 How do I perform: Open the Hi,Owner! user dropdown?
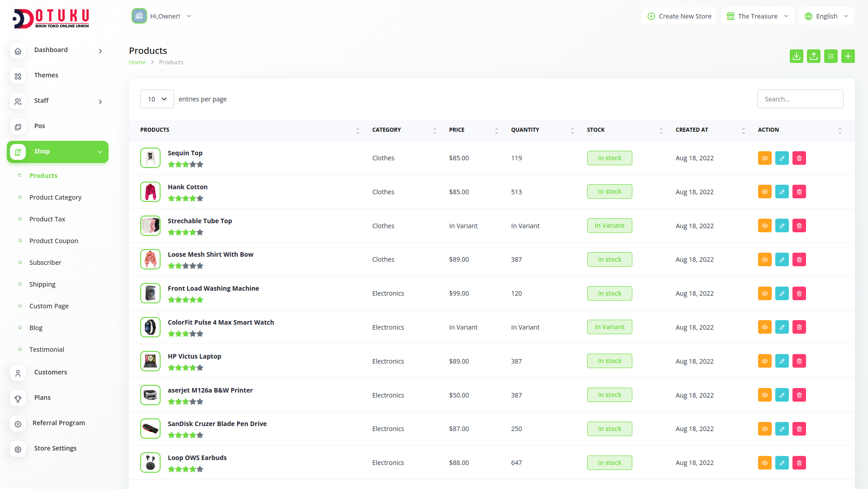[x=161, y=16]
